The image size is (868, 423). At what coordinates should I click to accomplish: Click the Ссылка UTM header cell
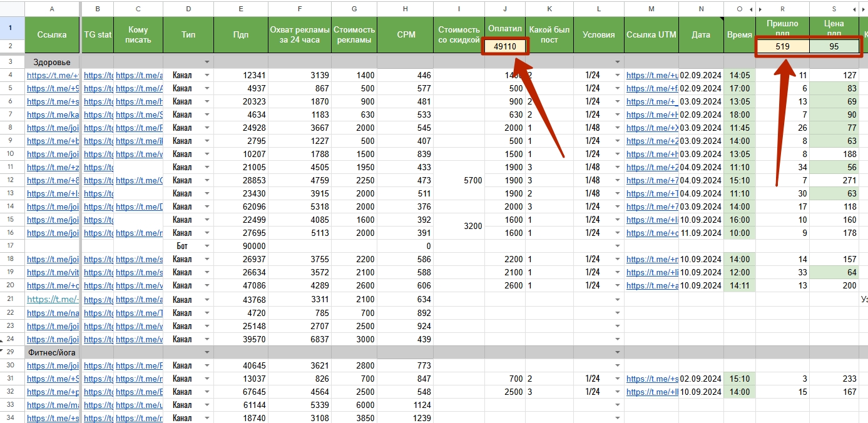tap(651, 35)
